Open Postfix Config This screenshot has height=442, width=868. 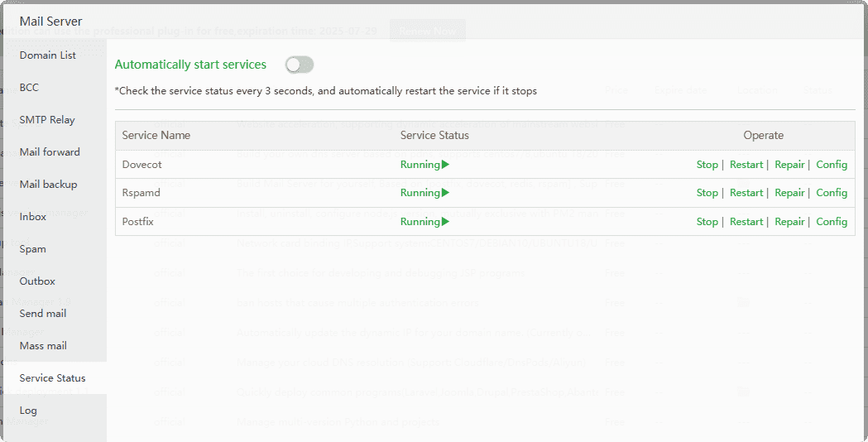pos(832,222)
